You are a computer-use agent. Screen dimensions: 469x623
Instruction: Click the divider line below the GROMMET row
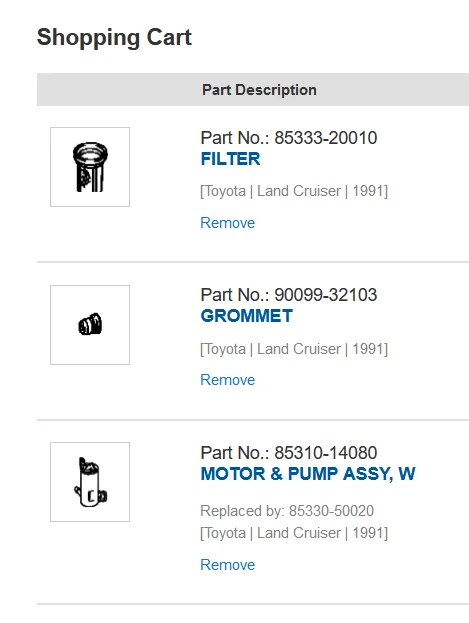253,420
